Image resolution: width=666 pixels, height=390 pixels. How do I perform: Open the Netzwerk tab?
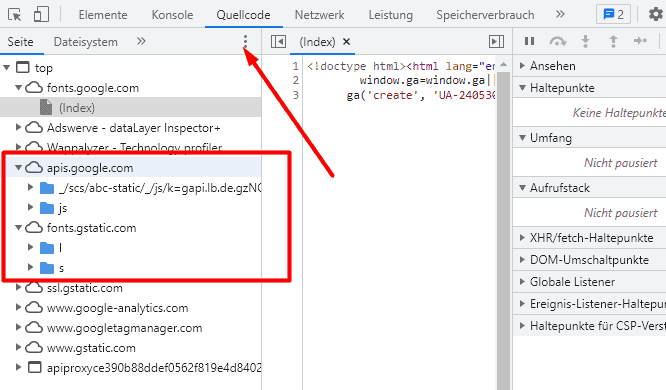click(x=319, y=15)
